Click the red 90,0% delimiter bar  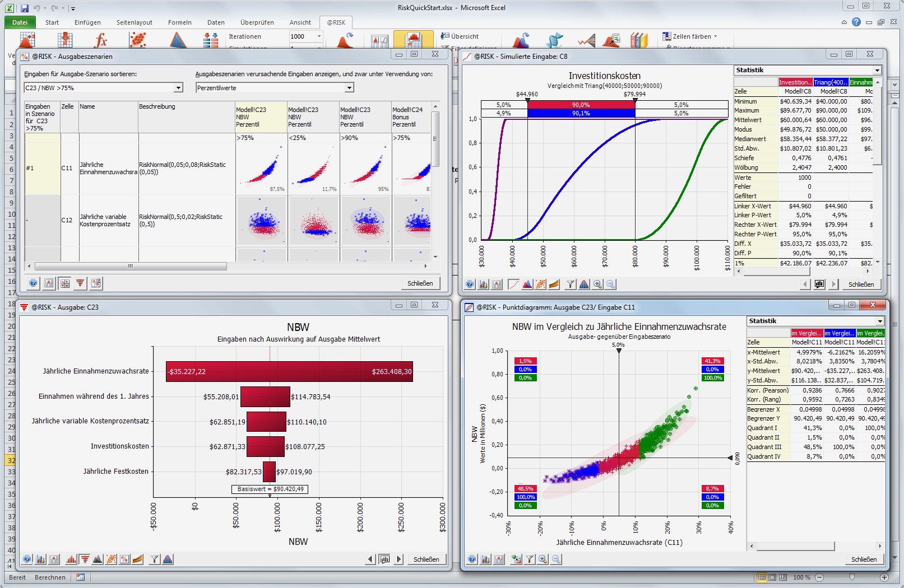coord(581,105)
